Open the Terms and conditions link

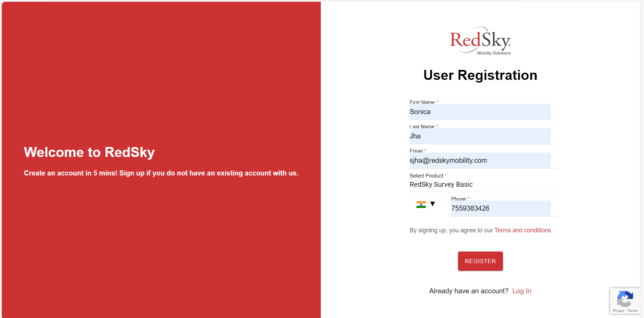coord(523,230)
